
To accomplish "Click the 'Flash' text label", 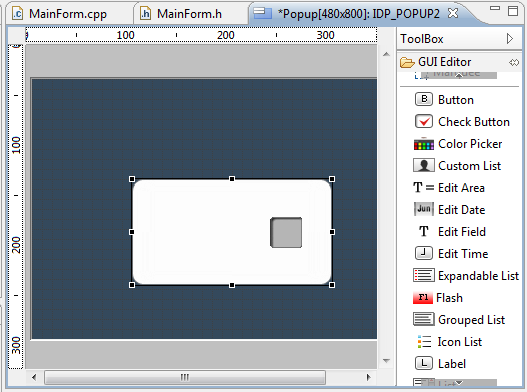I will 449,298.
